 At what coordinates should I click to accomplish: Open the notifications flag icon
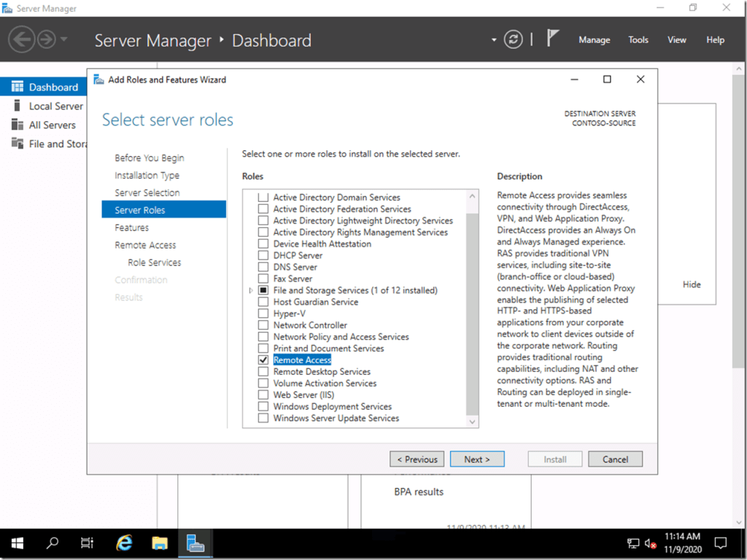click(554, 37)
